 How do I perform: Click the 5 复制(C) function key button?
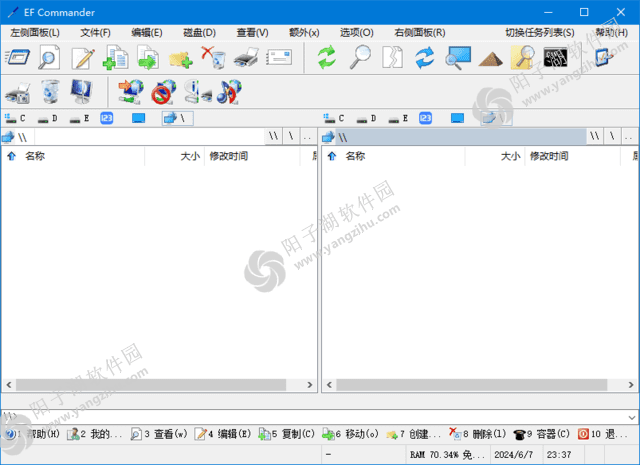click(287, 434)
